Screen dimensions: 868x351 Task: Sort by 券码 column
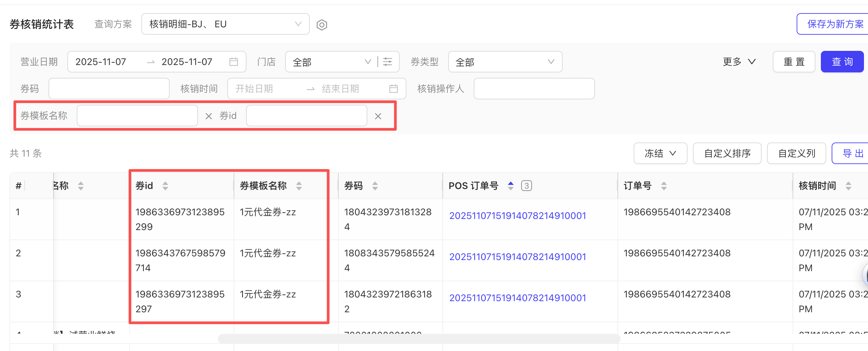point(375,186)
